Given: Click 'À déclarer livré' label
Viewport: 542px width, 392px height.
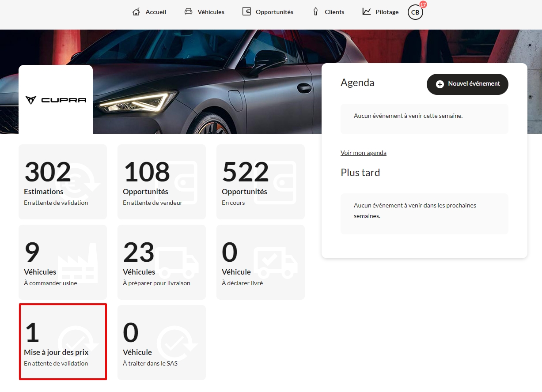Looking at the screenshot, I should point(243,283).
